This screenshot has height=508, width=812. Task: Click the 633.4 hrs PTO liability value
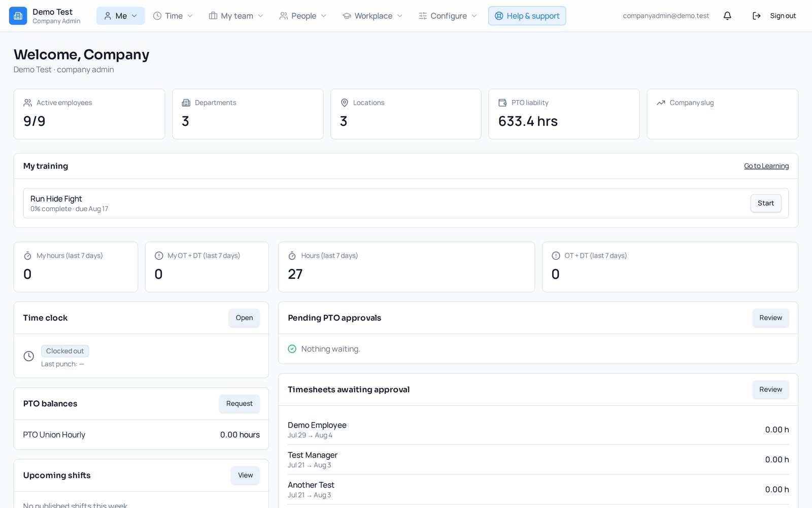(528, 121)
